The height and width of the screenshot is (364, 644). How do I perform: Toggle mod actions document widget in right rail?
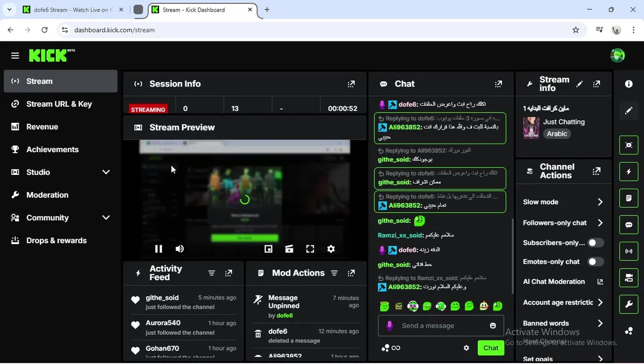click(629, 198)
